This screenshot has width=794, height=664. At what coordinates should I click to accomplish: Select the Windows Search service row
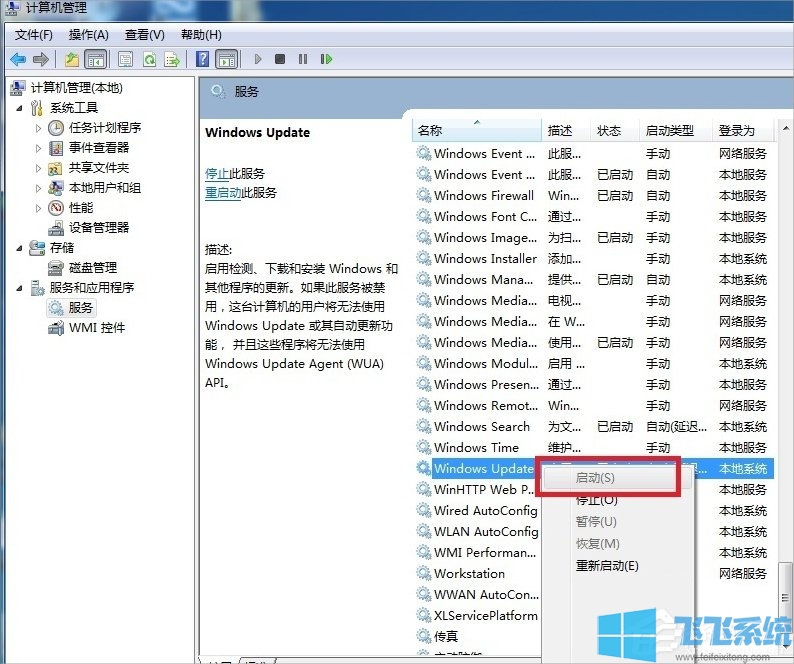(593, 427)
